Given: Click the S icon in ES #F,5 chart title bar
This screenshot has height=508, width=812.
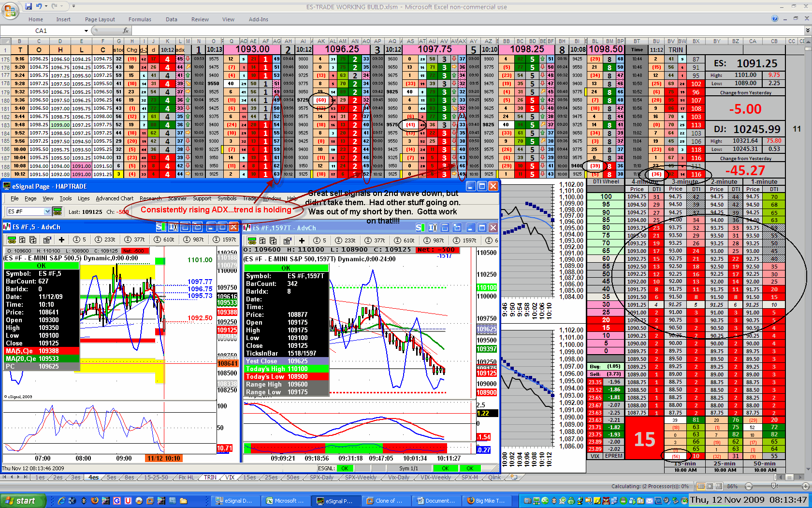Looking at the screenshot, I should pos(160,227).
